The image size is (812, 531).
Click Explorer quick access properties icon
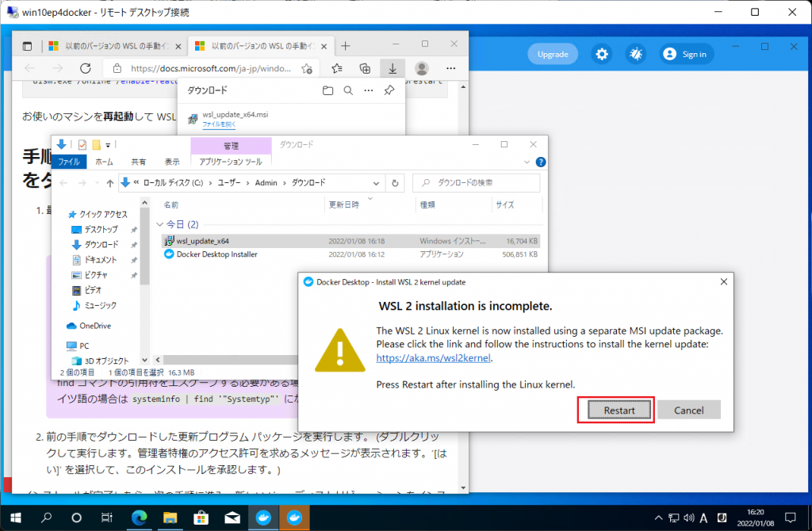point(82,145)
